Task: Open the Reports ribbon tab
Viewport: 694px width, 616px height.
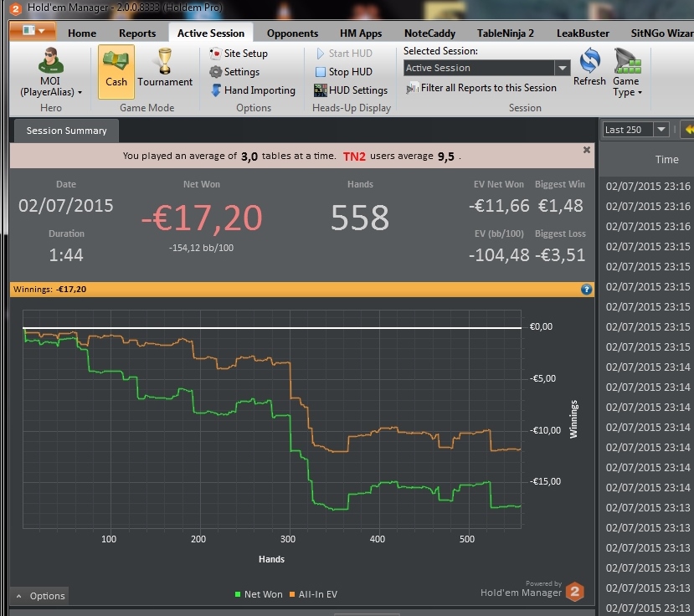Action: 137,33
